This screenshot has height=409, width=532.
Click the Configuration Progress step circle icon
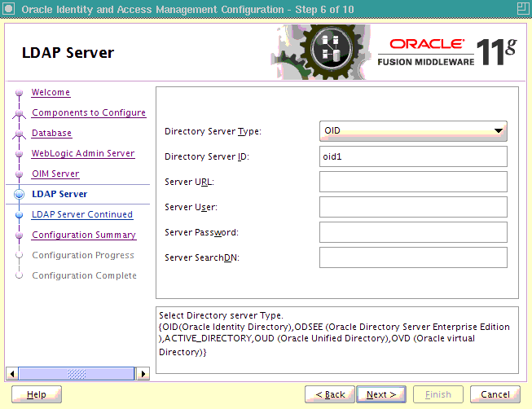20,255
